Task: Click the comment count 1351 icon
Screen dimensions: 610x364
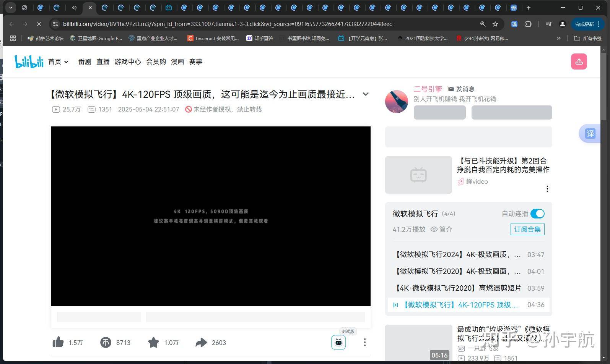Action: coord(92,109)
